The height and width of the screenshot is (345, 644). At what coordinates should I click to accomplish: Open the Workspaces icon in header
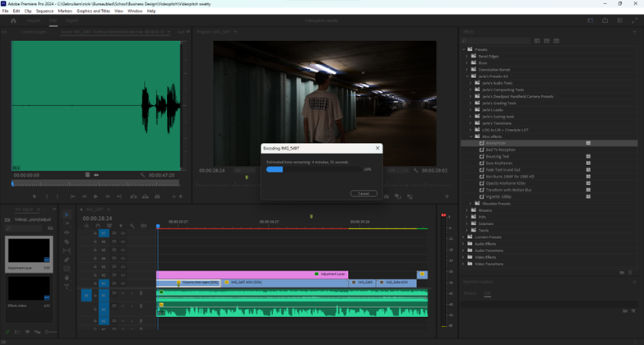(x=591, y=21)
